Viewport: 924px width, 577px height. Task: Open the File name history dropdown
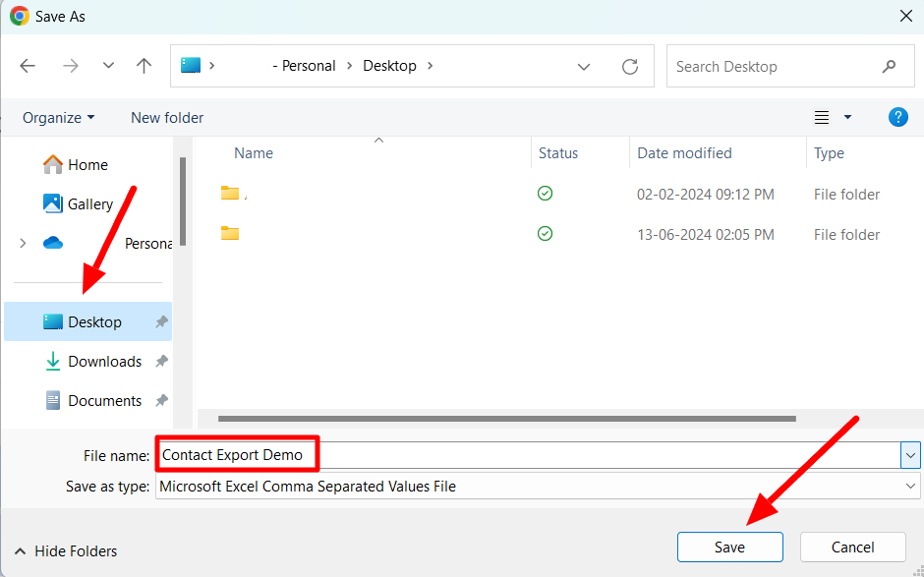pos(910,455)
